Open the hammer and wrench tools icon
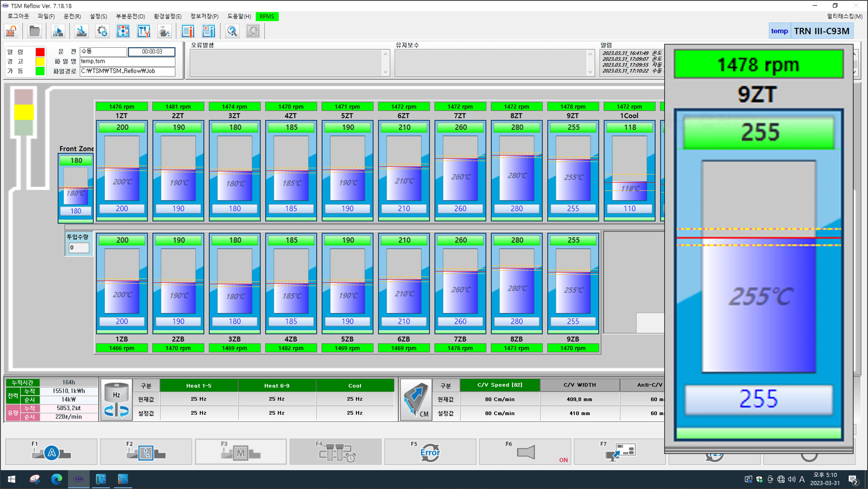Viewport: 868px width, 489px height. 144,31
